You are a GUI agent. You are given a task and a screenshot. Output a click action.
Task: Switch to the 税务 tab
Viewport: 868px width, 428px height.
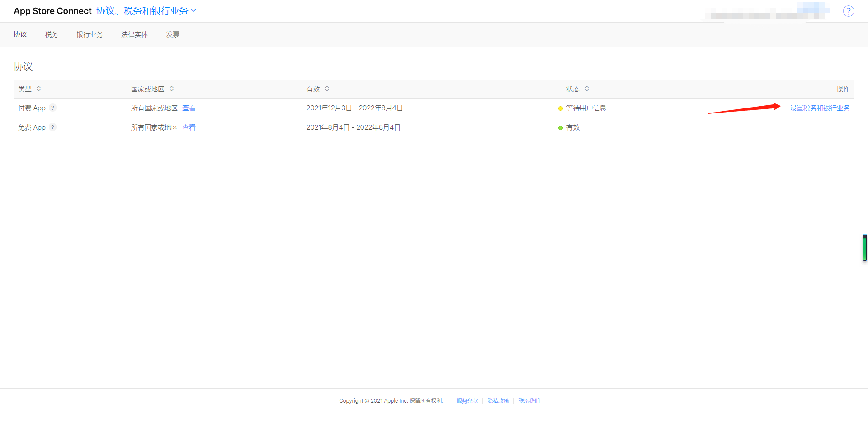point(52,34)
